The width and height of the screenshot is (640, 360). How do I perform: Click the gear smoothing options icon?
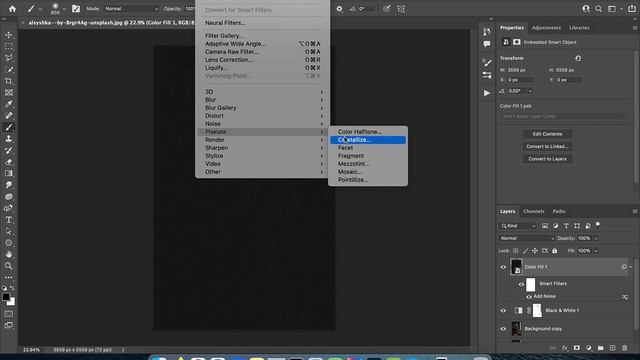click(339, 9)
